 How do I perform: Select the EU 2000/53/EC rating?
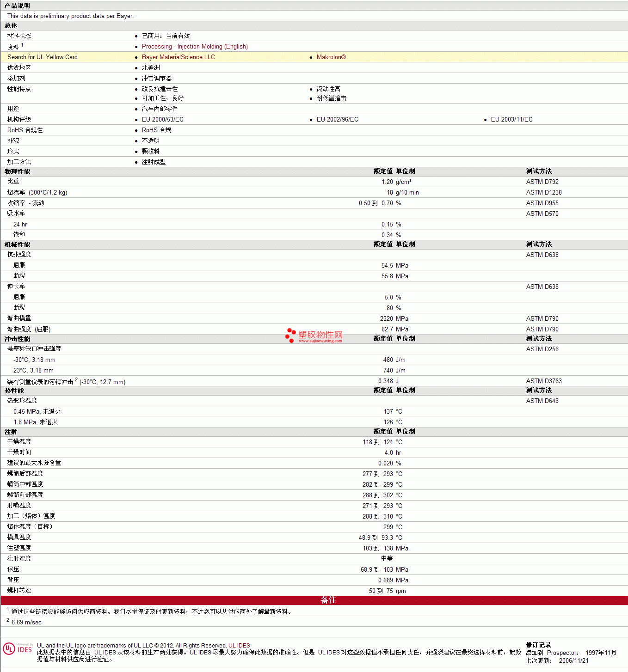point(163,120)
